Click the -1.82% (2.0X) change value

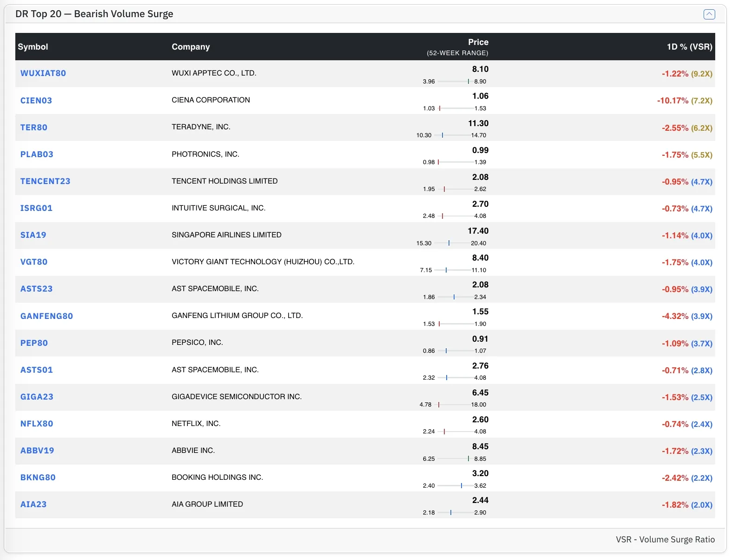687,505
